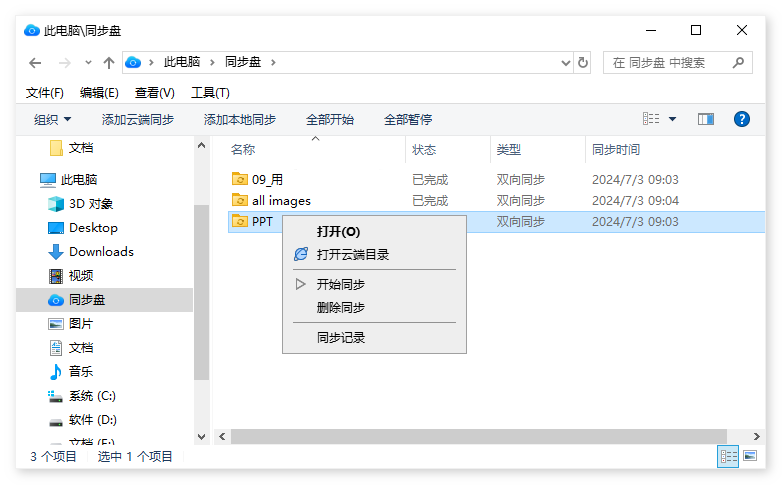Sort by the 名称 column header
This screenshot has width=782, height=485.
[x=243, y=150]
